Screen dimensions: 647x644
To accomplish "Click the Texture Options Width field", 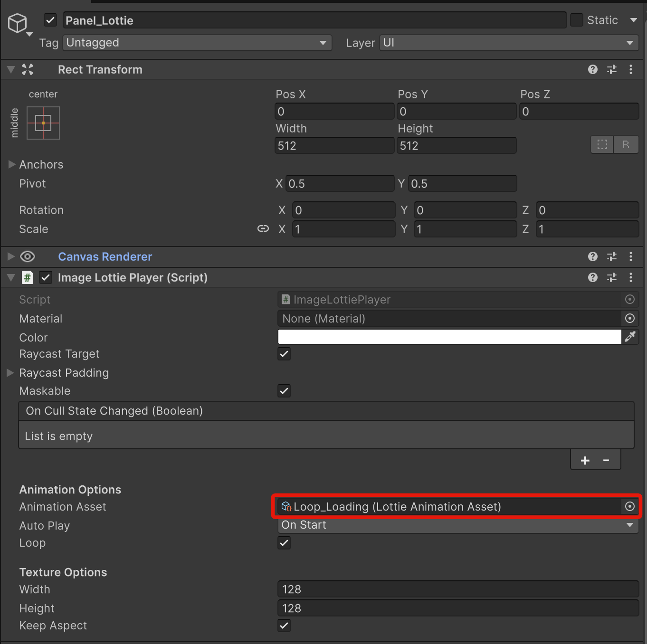I will (x=458, y=589).
